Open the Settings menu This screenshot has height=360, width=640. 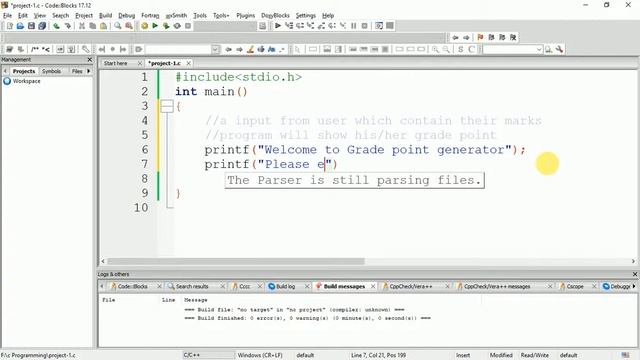click(x=305, y=16)
